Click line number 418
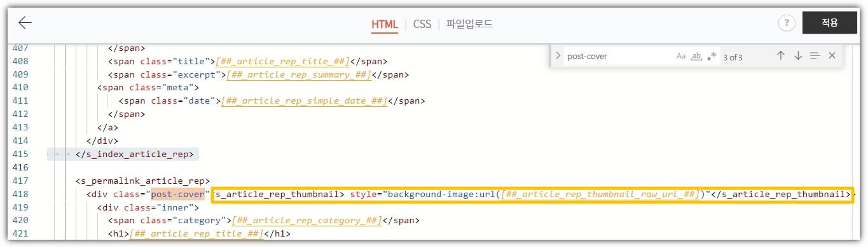 pos(20,194)
